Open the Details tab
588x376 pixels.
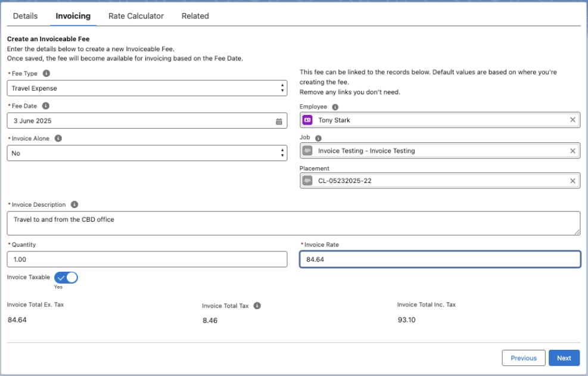25,16
